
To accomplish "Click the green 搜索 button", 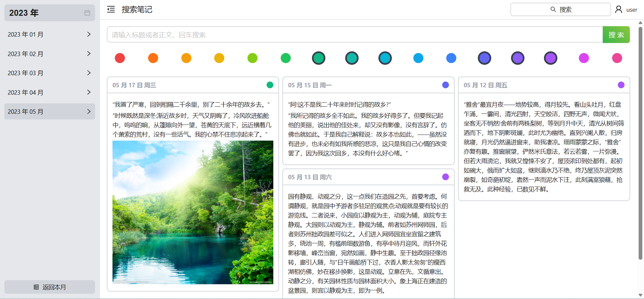I will click(x=616, y=35).
